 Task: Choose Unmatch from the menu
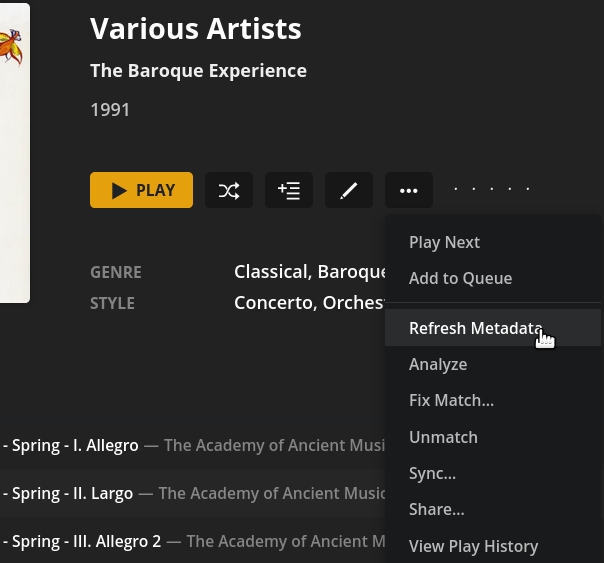[x=443, y=437]
